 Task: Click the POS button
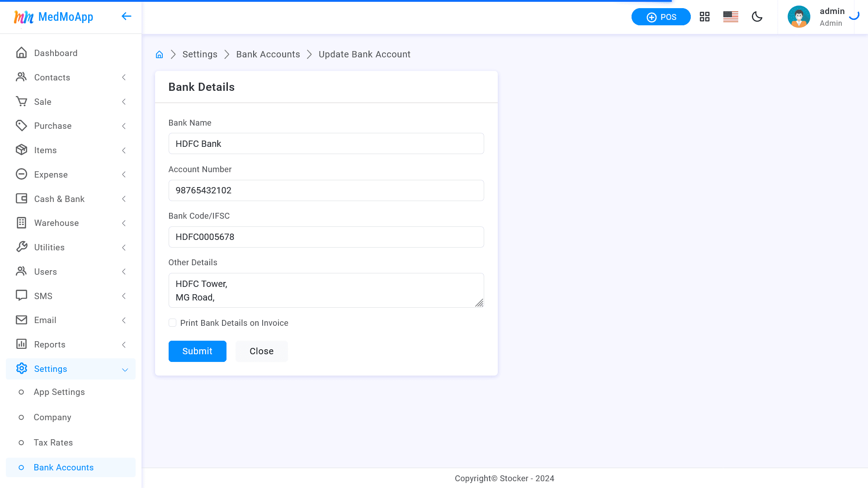pos(661,17)
